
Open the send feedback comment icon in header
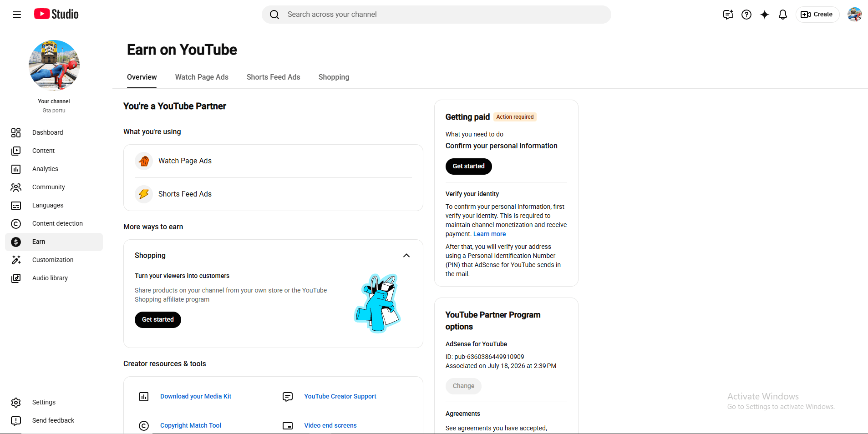(728, 15)
